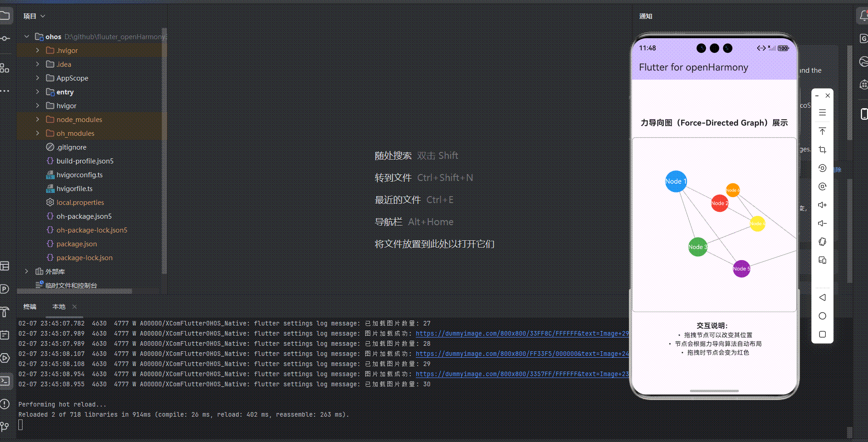
Task: Expand the .hvigor folder
Action: coord(38,50)
